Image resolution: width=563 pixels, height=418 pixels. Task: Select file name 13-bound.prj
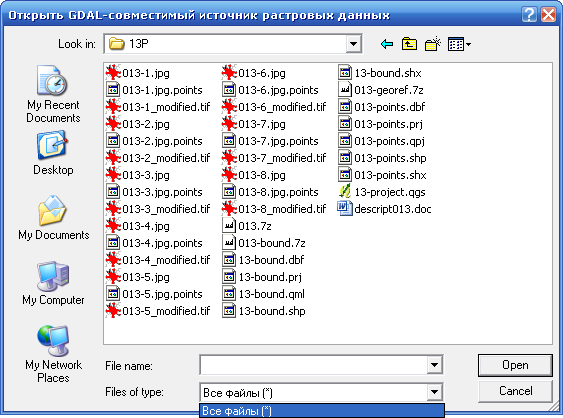(x=270, y=277)
